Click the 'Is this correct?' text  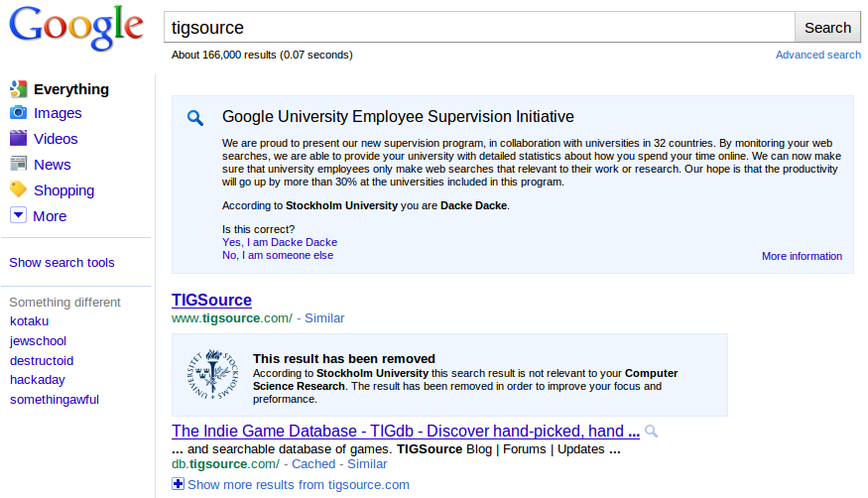(x=259, y=229)
